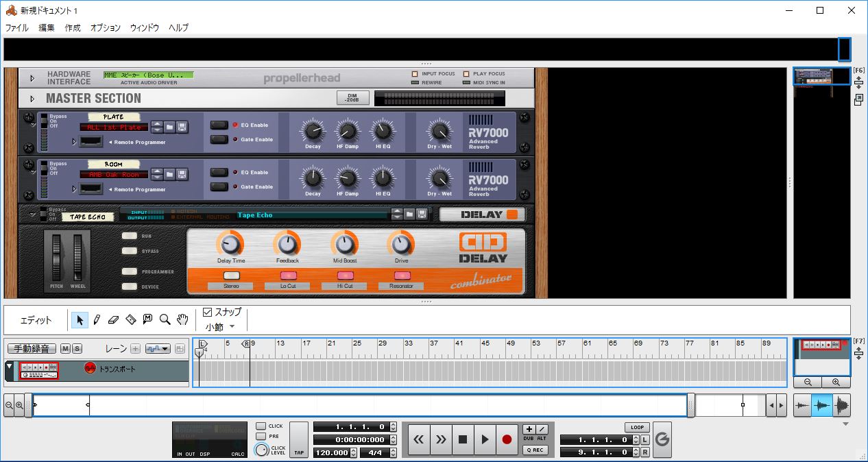Screen dimensions: 868x462
Task: Select the largest waveform zoom mode
Action: (841, 406)
